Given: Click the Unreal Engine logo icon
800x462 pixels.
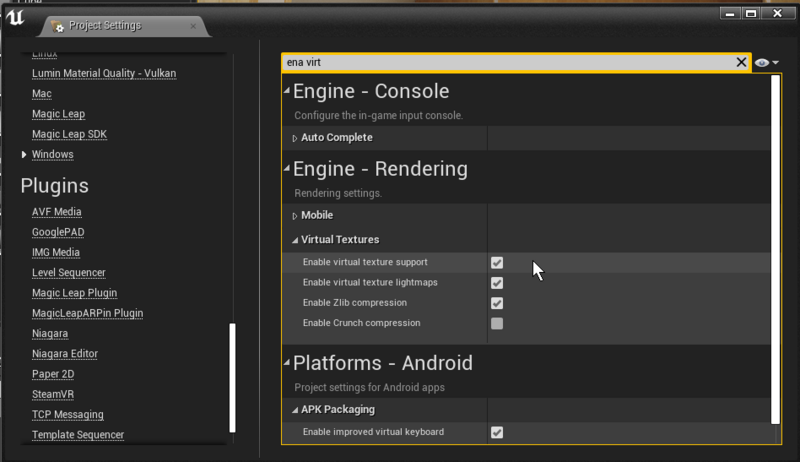Looking at the screenshot, I should (15, 18).
